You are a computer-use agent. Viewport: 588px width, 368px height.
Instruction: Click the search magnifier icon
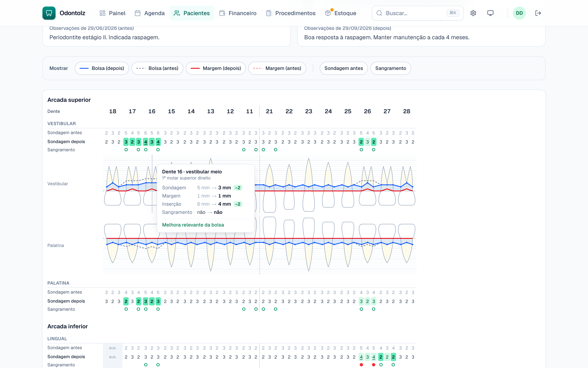(x=379, y=13)
